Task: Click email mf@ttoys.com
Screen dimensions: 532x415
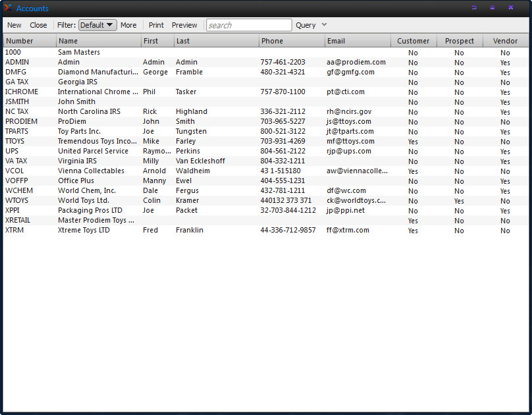Action: [x=350, y=141]
